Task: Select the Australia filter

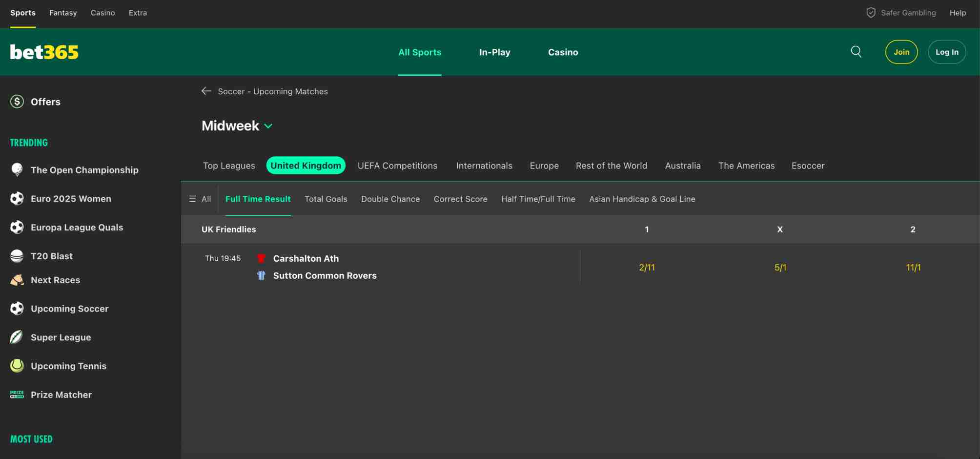Action: (683, 166)
